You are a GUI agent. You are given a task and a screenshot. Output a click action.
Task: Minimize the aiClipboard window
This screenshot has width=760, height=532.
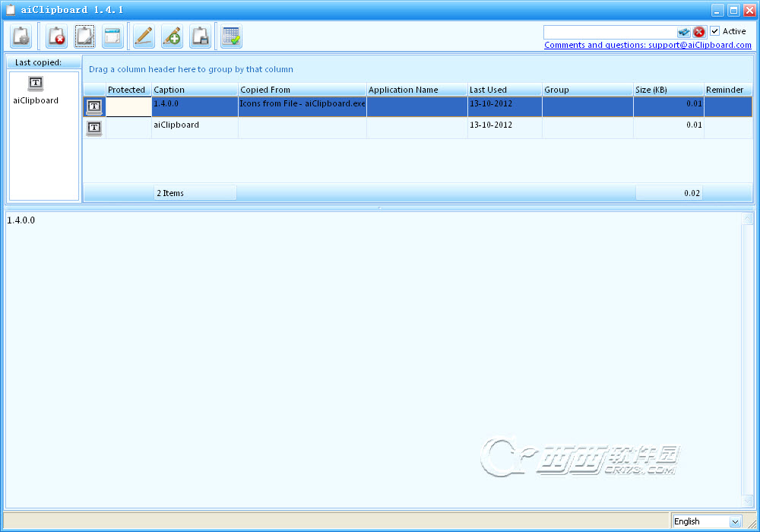(718, 10)
